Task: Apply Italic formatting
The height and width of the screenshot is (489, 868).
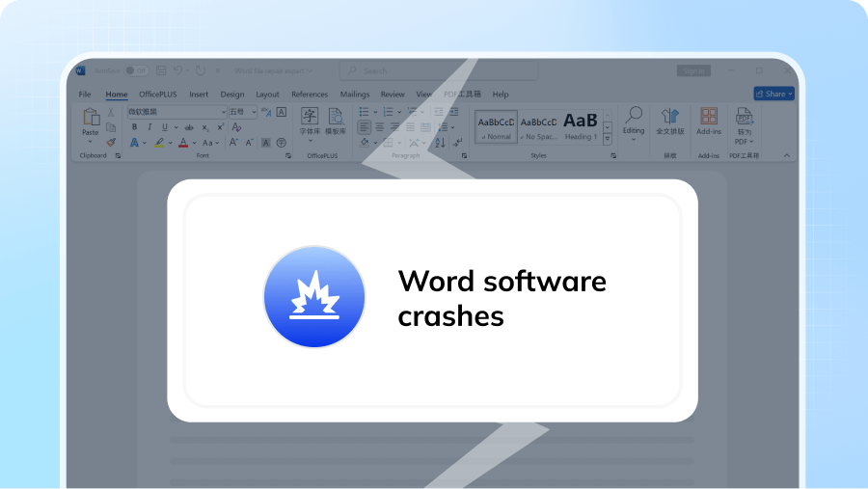Action: coord(149,126)
